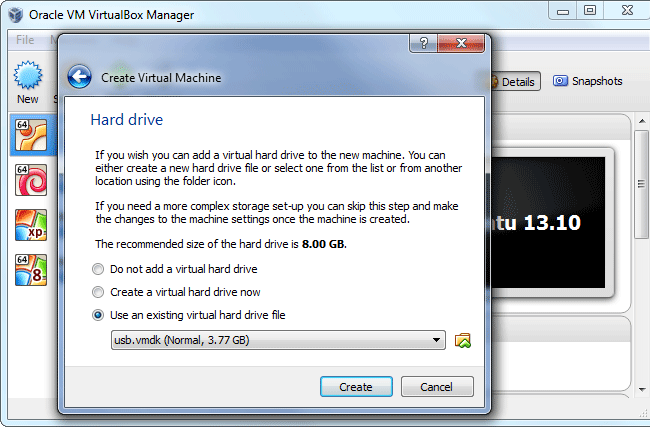Click the VirtualBox cube icon in title bar
The image size is (650, 427).
click(x=16, y=15)
